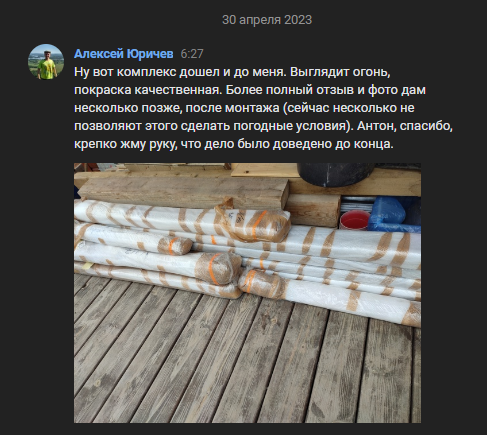487x435 pixels.
Task: Click the words "после монтажа" in message
Action: click(232, 108)
